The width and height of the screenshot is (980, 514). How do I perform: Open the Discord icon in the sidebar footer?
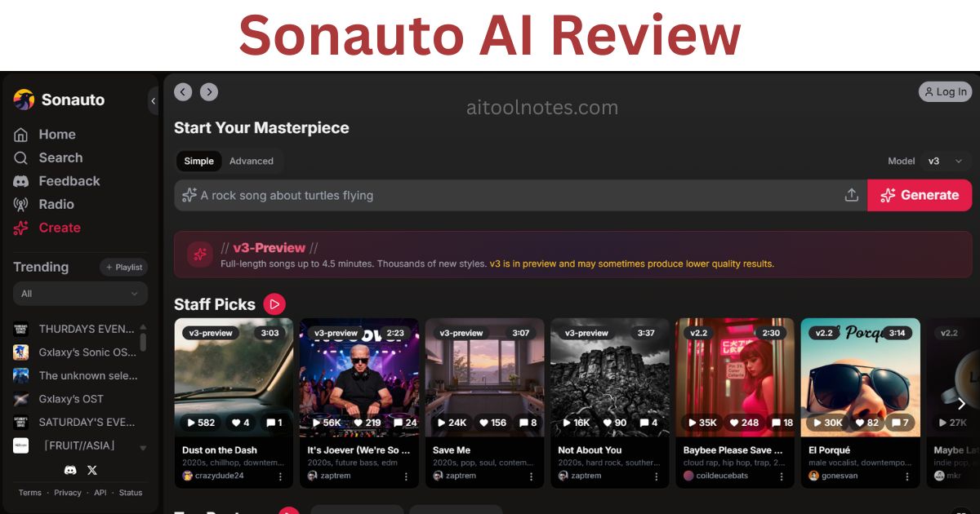70,470
